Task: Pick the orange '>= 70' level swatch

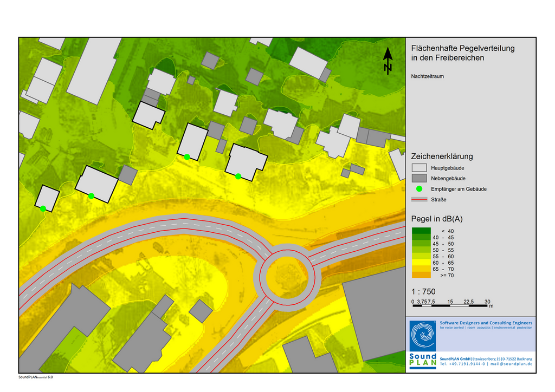Action: pyautogui.click(x=421, y=275)
